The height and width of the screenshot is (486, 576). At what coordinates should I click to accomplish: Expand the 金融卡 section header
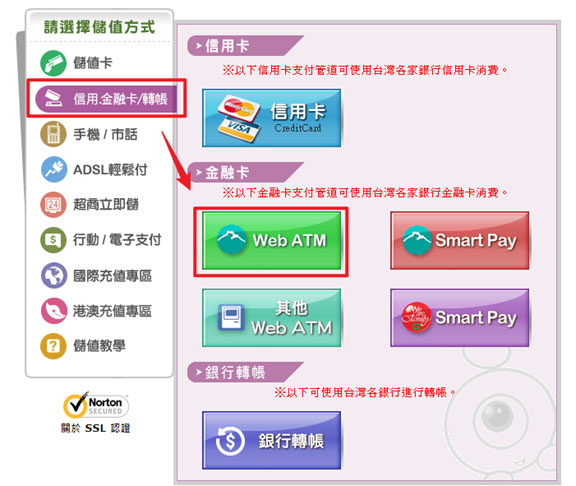click(x=245, y=172)
